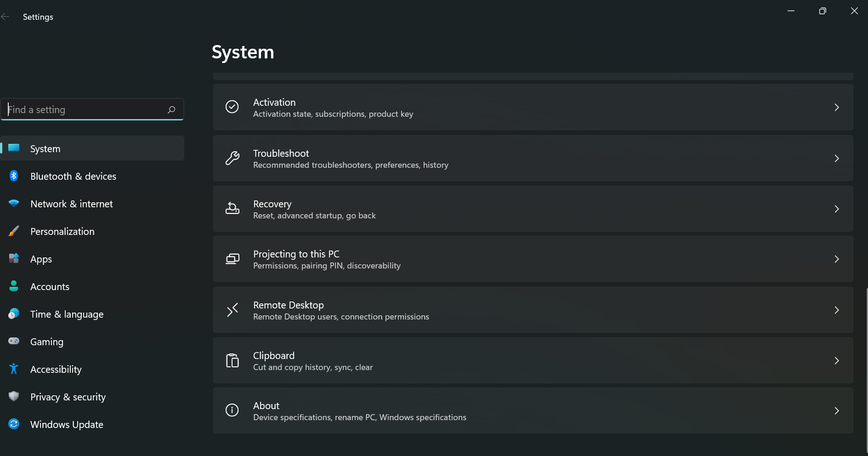The height and width of the screenshot is (456, 868).
Task: Open About chevron arrow
Action: pos(837,411)
